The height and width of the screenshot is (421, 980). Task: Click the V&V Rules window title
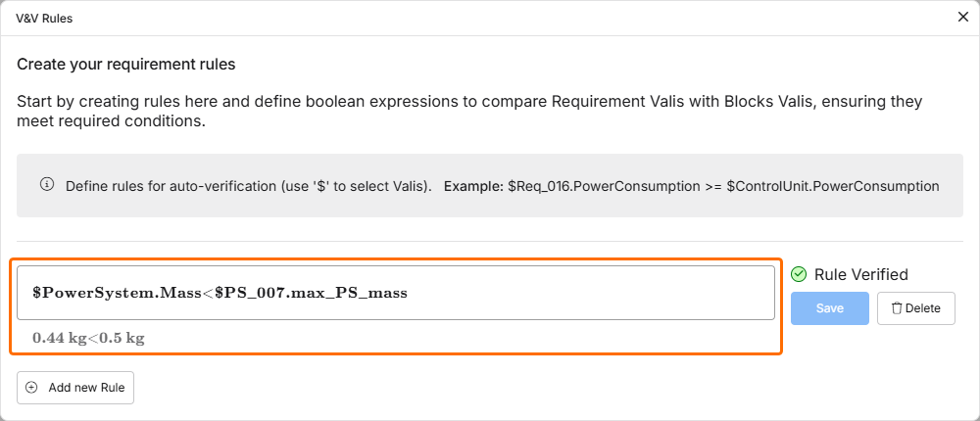click(44, 18)
